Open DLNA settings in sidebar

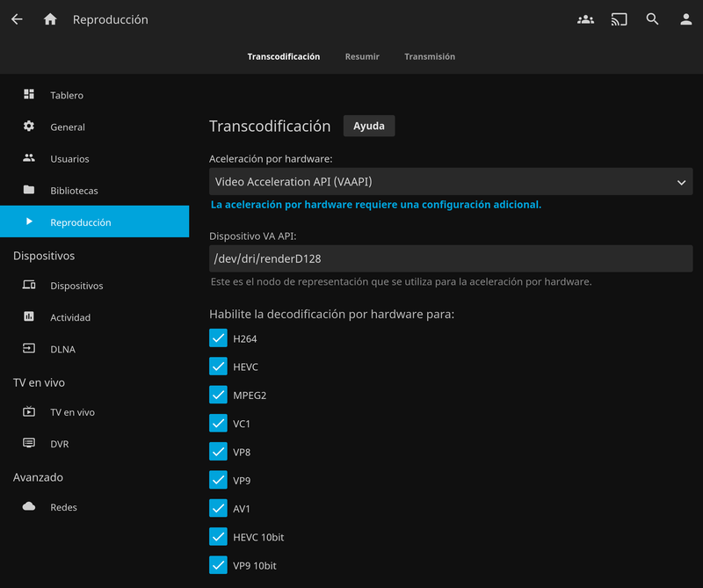pyautogui.click(x=95, y=349)
